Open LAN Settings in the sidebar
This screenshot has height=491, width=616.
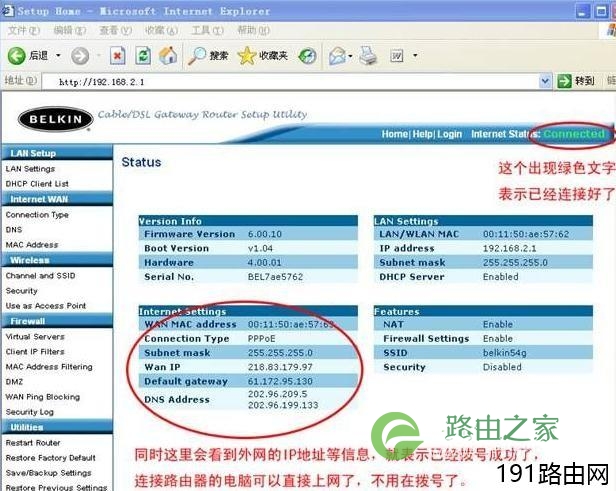30,169
